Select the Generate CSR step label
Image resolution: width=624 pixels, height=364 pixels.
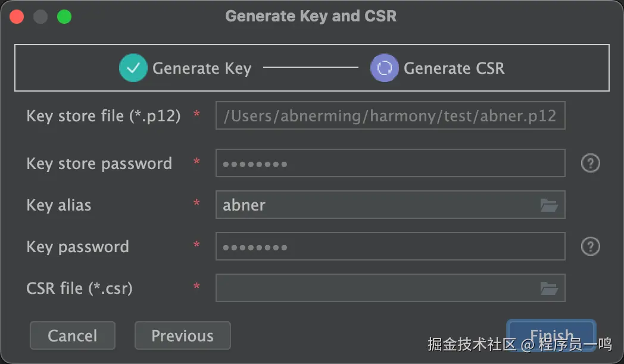(x=454, y=68)
